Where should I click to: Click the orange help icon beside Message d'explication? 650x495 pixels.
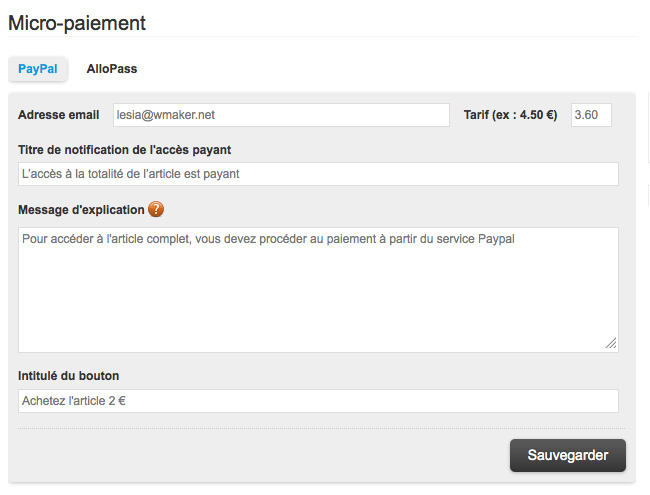[156, 209]
